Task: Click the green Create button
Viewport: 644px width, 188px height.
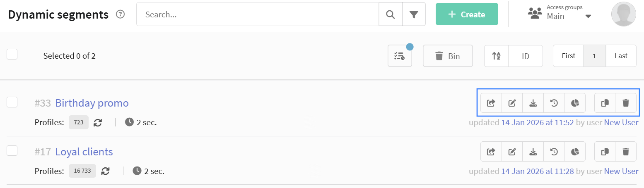Action: 467,14
